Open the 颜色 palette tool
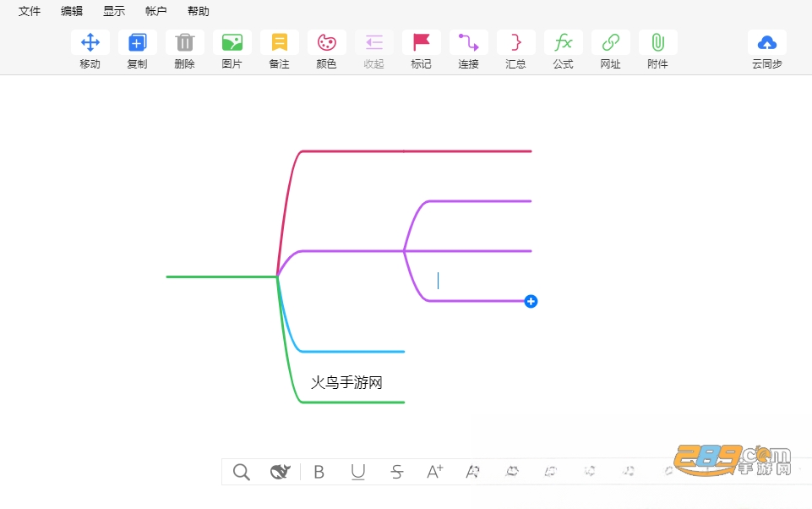812x509 pixels. click(x=327, y=42)
